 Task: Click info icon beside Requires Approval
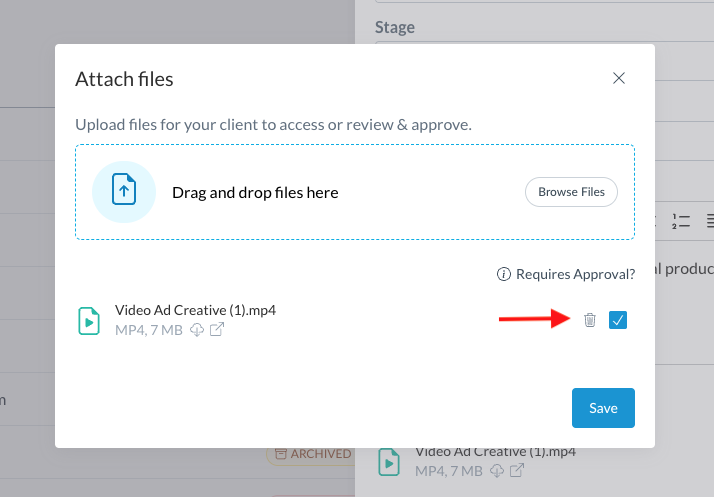click(x=505, y=274)
